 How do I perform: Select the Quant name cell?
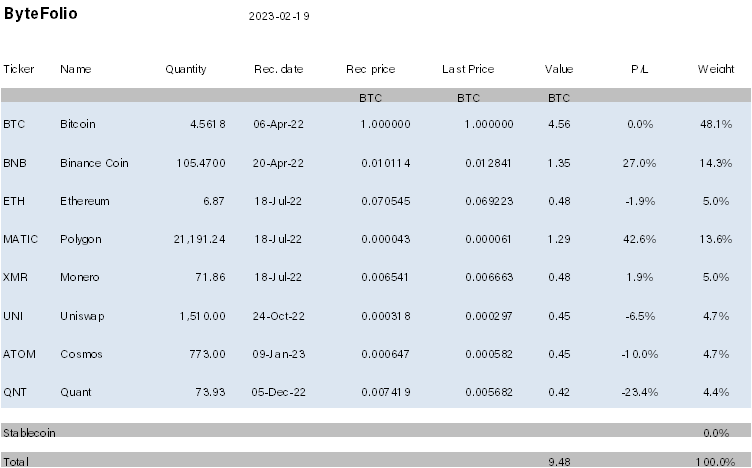point(76,392)
